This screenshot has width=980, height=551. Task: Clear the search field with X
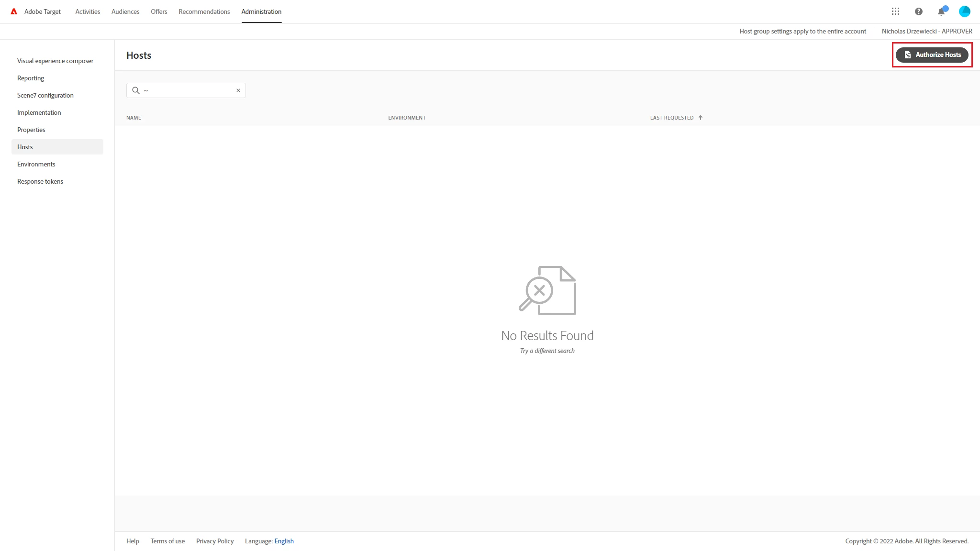click(238, 90)
